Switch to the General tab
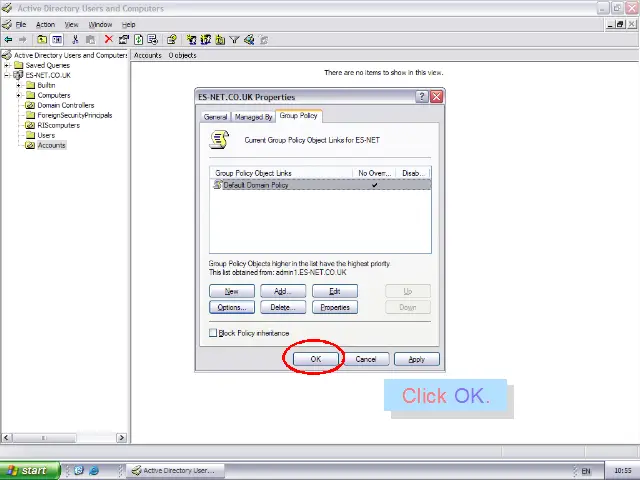This screenshot has height=480, width=640. click(215, 117)
